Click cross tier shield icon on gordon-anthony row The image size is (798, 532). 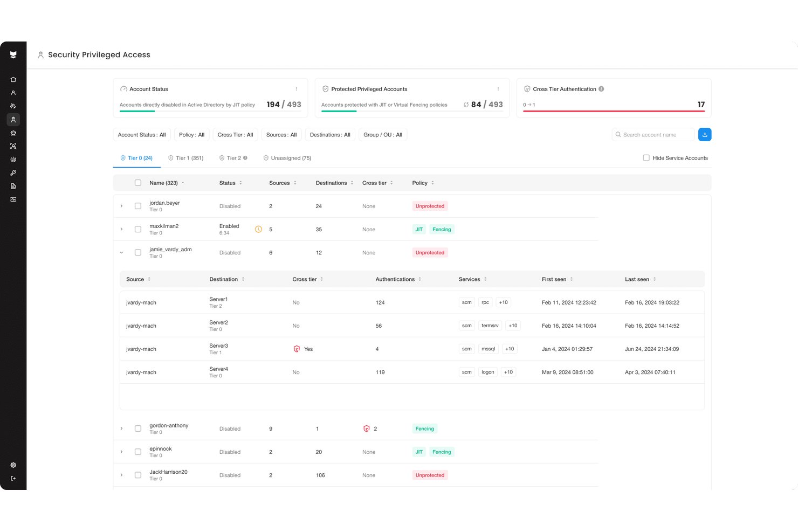tap(367, 429)
